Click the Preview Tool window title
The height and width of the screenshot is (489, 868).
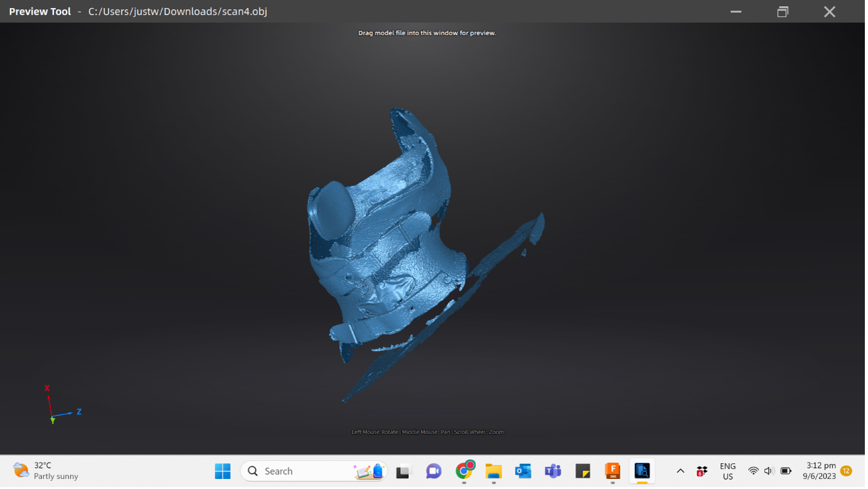(40, 11)
